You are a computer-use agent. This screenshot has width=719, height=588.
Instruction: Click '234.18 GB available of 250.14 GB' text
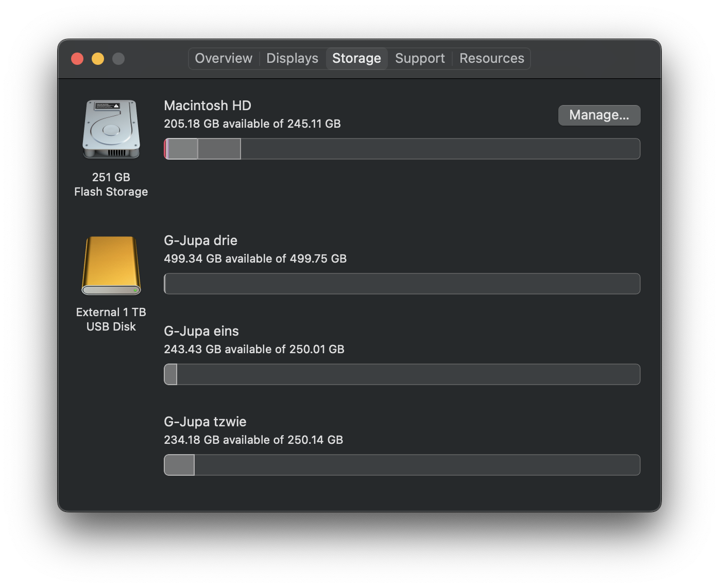[253, 440]
